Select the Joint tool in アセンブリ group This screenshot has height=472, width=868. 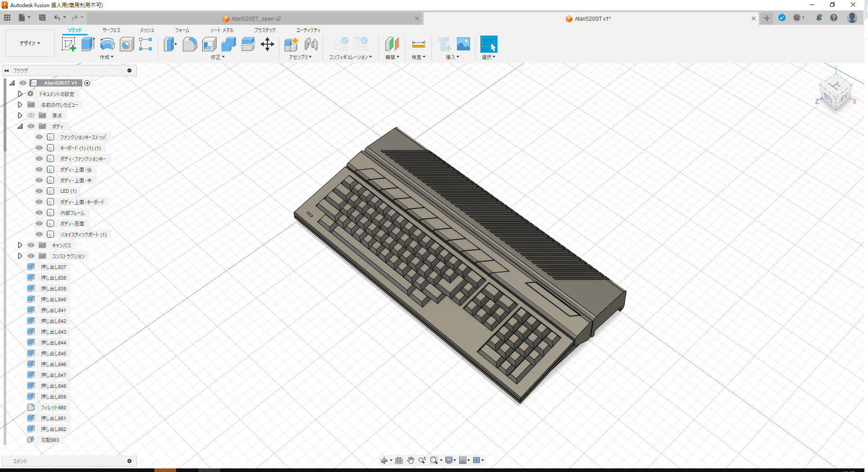(311, 44)
